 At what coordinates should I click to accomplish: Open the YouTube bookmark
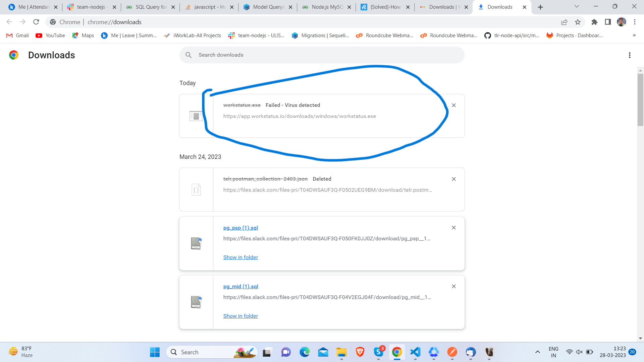(51, 36)
